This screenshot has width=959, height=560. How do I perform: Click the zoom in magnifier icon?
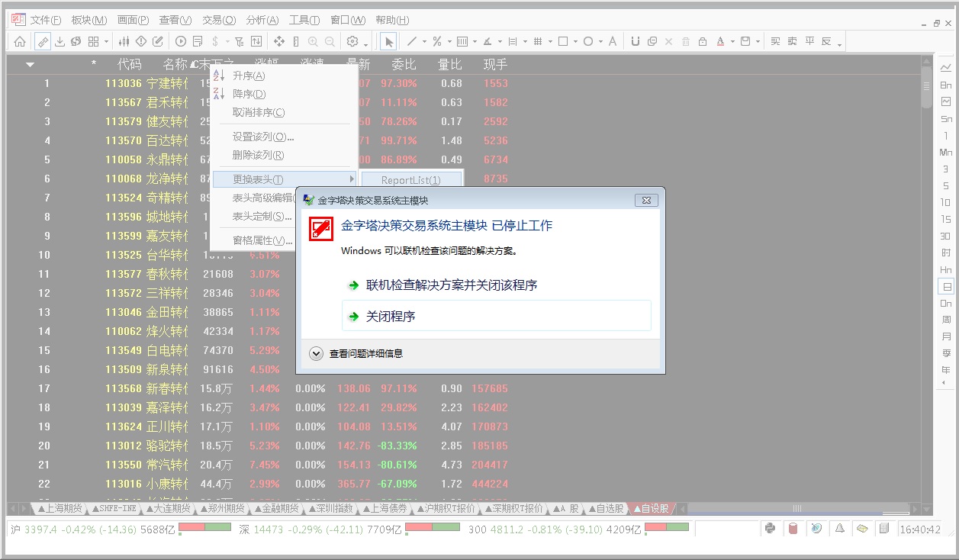tap(313, 41)
